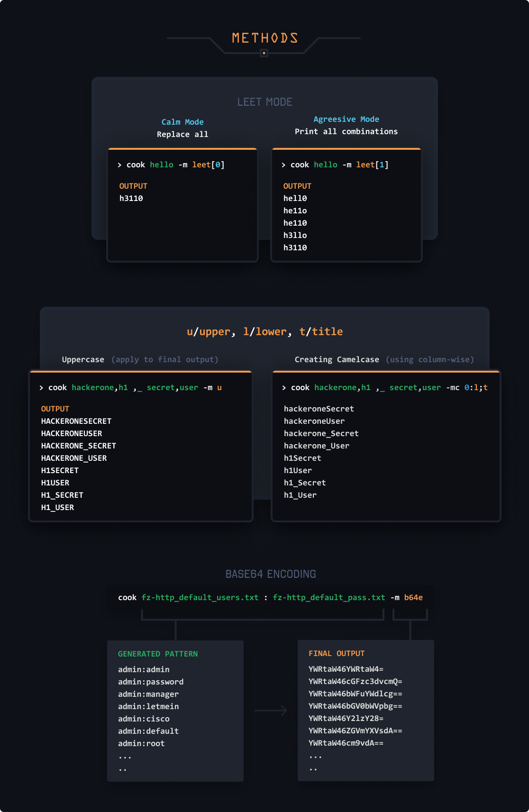The width and height of the screenshot is (529, 812).
Task: Click the prompt chevron in the Uppercase command
Action: (x=41, y=388)
